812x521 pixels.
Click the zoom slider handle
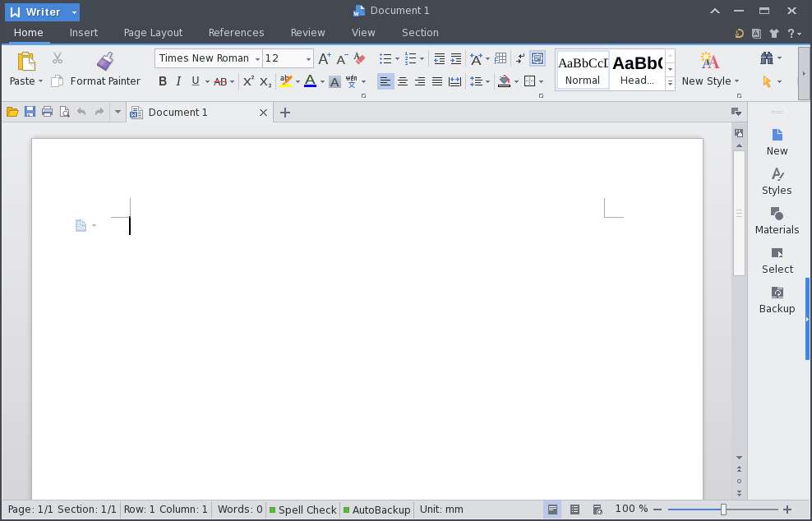pos(723,509)
